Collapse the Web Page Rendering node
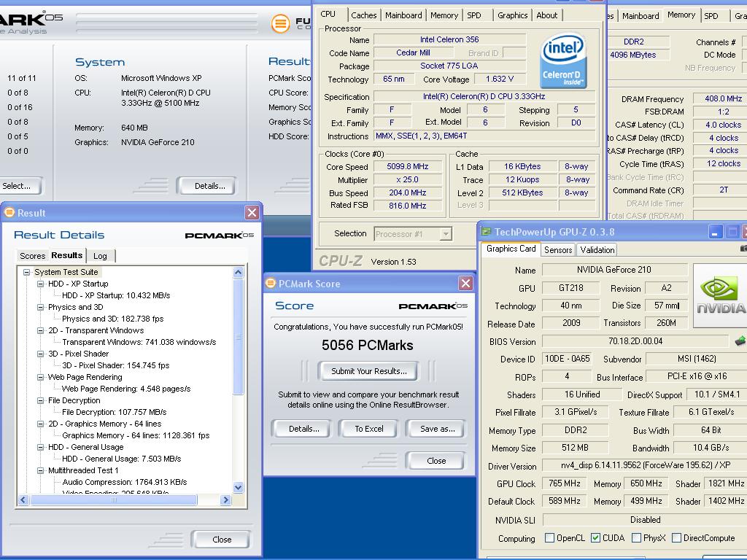 point(41,377)
